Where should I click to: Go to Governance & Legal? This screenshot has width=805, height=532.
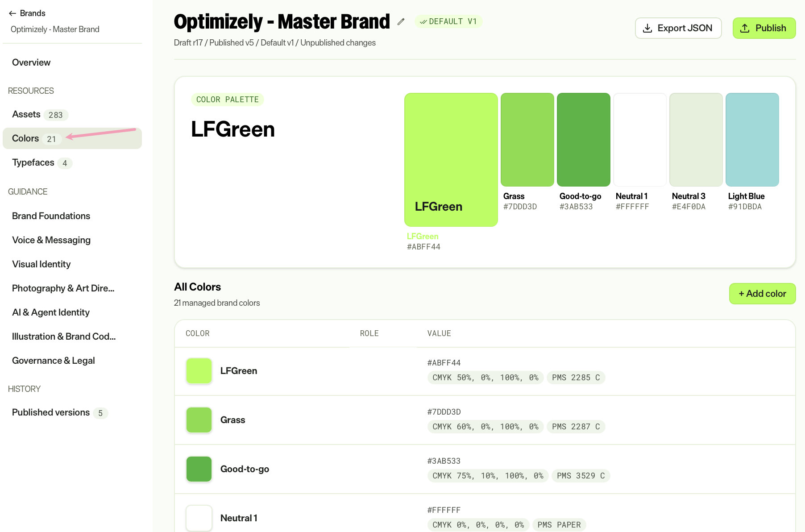click(x=54, y=361)
